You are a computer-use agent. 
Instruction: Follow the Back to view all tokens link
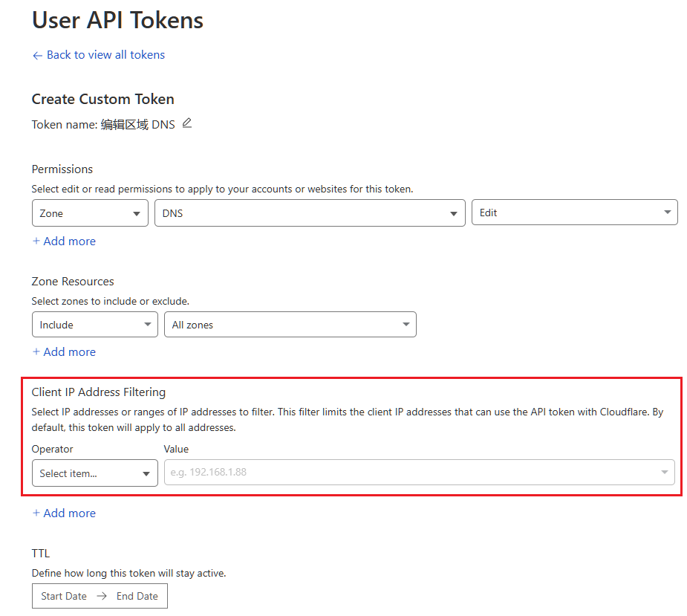[x=105, y=55]
